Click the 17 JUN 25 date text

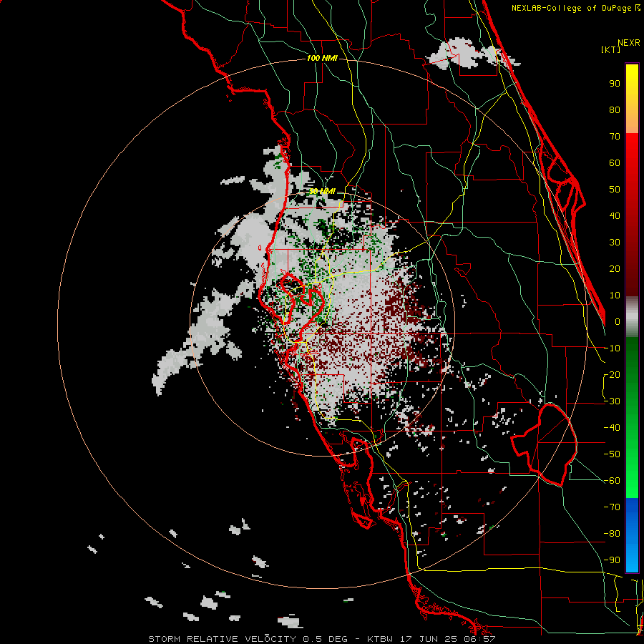(x=429, y=639)
